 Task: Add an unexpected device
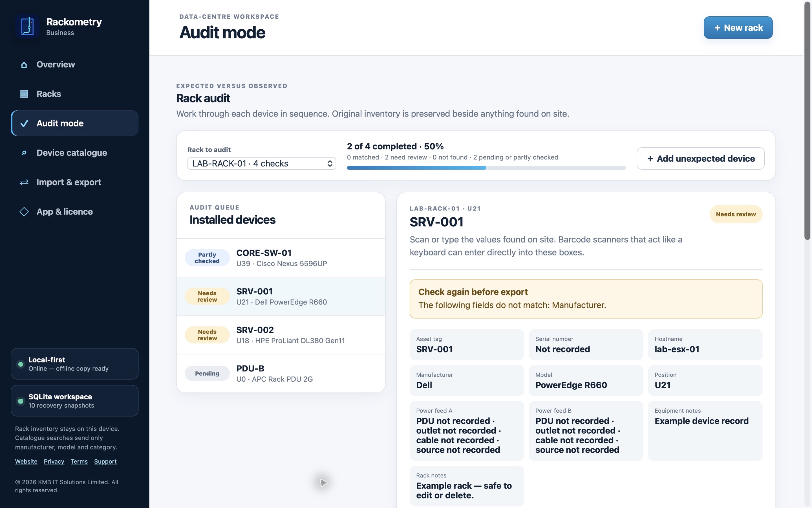coord(700,158)
